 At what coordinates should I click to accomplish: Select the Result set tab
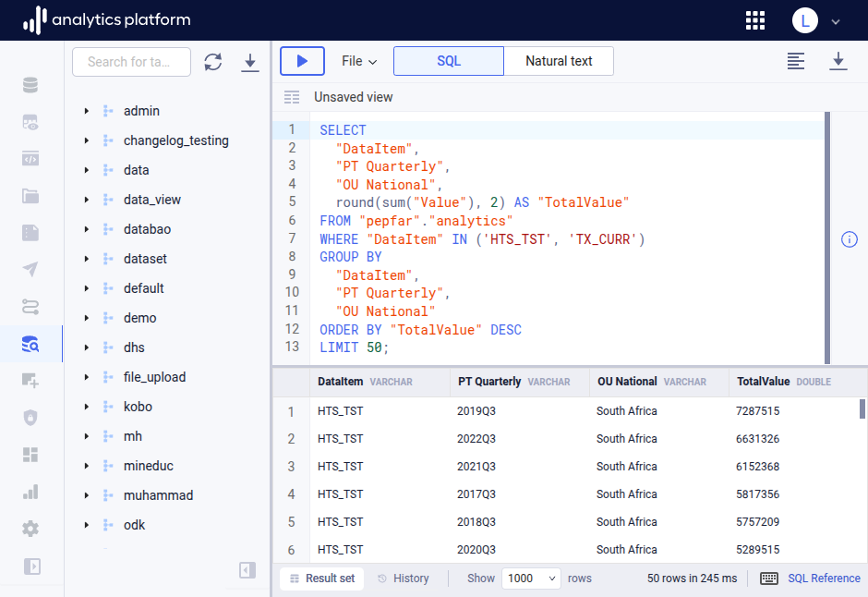tap(321, 579)
